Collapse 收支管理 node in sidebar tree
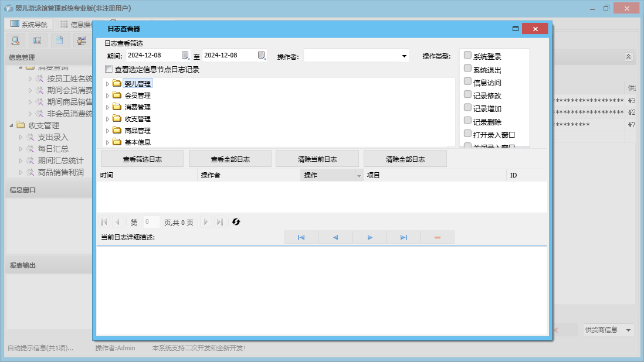This screenshot has width=644, height=362. coord(12,125)
